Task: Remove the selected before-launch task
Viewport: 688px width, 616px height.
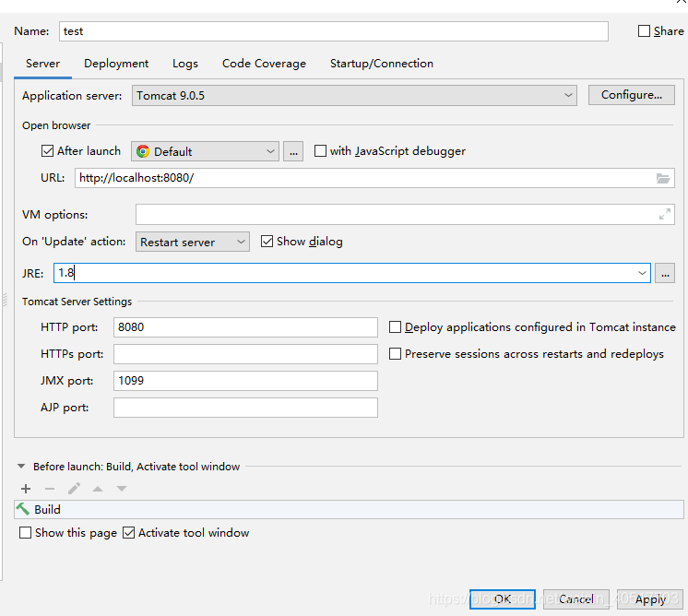Action: coord(50,489)
